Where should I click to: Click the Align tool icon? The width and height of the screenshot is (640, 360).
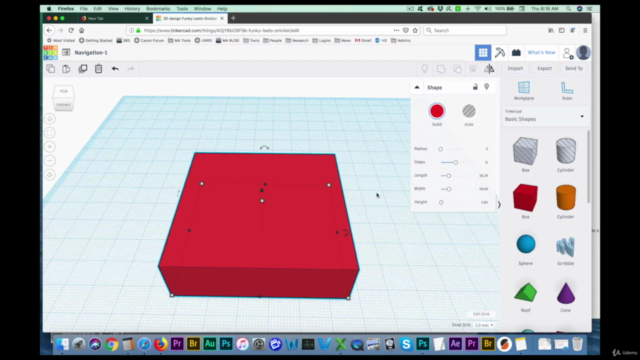coord(473,69)
